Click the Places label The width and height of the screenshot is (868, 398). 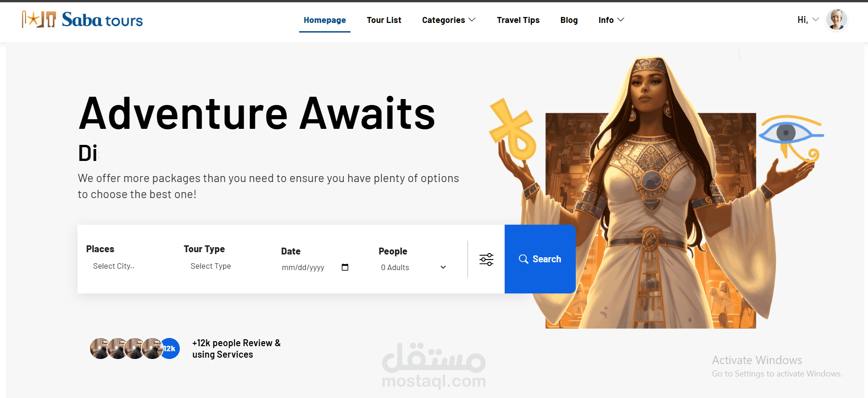pyautogui.click(x=100, y=249)
